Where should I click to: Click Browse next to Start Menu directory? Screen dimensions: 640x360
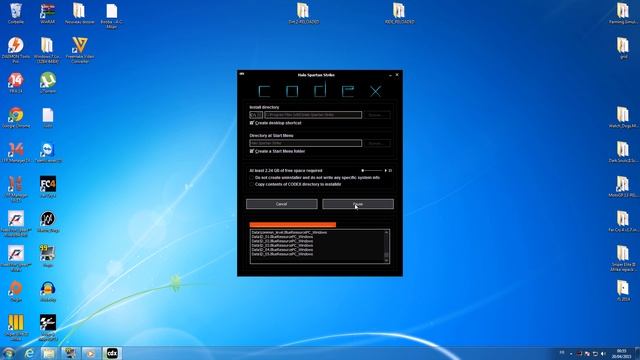(x=377, y=143)
